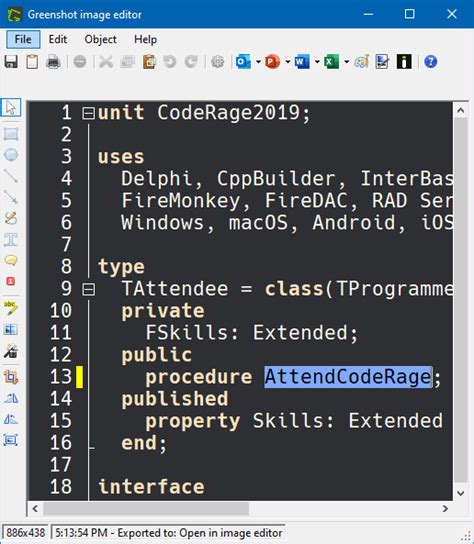Click the captured code image on canvas
The image size is (474, 544).
(x=240, y=301)
